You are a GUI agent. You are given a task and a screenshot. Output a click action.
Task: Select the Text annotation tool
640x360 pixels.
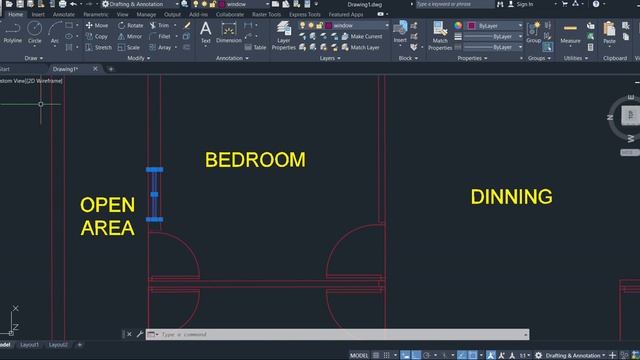click(206, 32)
